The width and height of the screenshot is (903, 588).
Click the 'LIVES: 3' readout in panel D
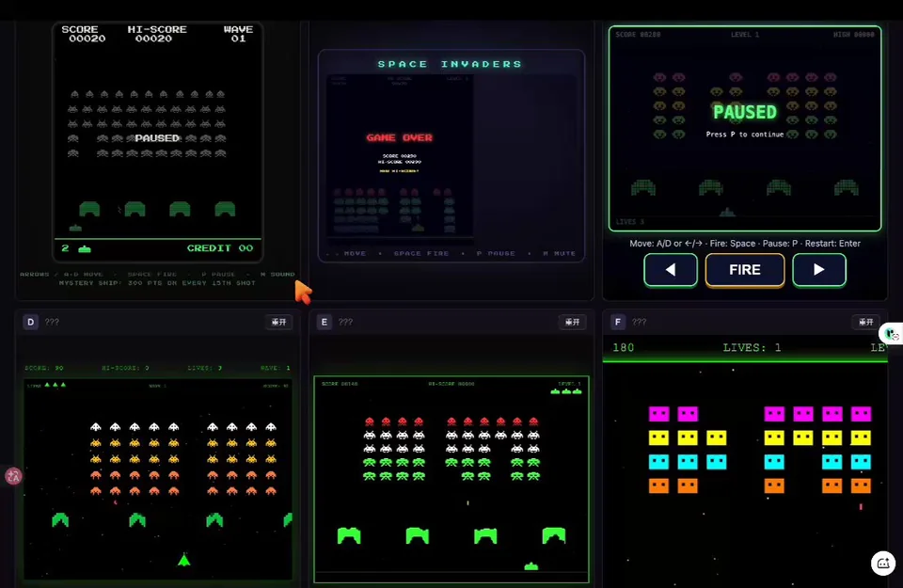point(204,368)
